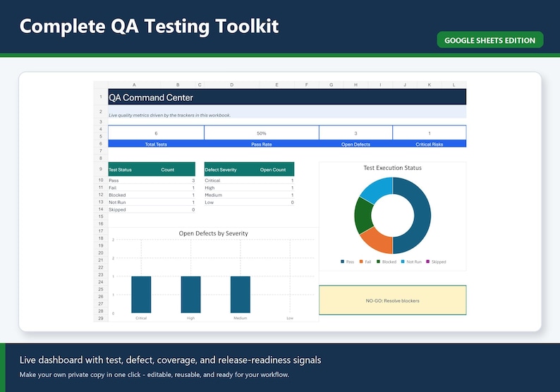The width and height of the screenshot is (560, 392).
Task: Click the Pass Rate label
Action: [262, 145]
